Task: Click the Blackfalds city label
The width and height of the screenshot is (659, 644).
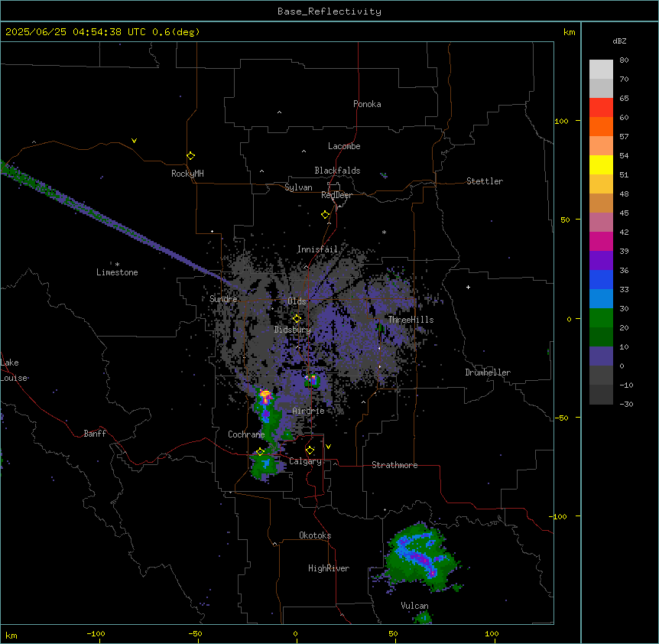Action: click(337, 171)
